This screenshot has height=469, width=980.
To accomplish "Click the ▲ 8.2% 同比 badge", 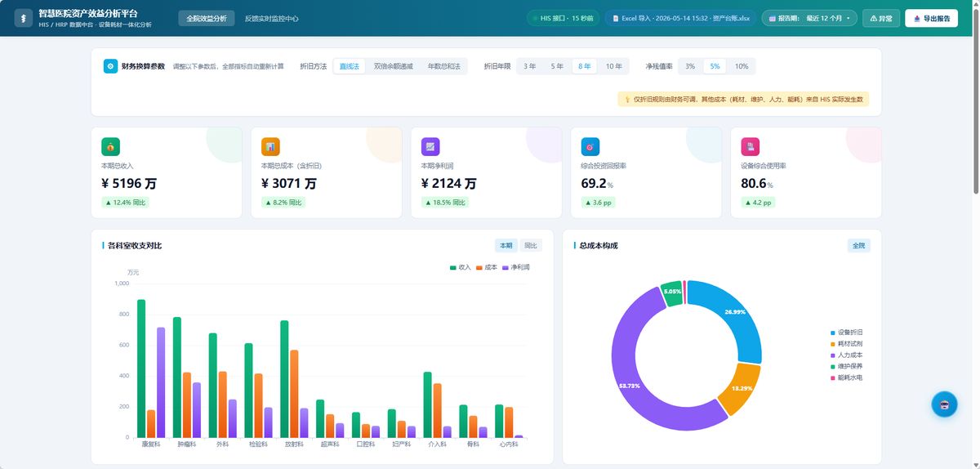I will (x=283, y=203).
